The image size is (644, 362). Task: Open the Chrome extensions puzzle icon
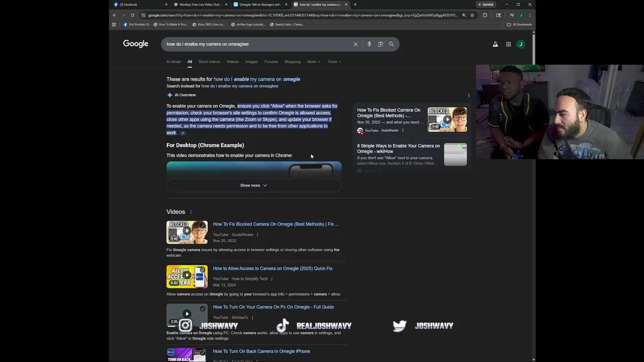click(x=485, y=15)
